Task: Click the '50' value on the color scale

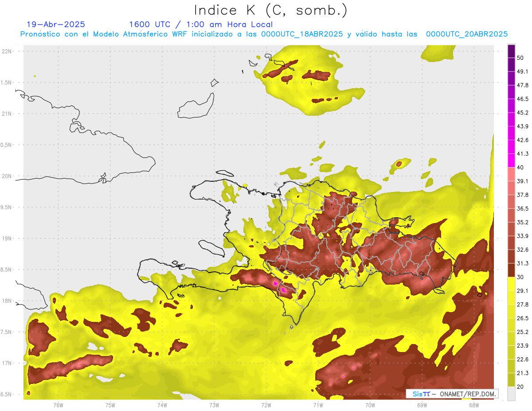Action: (521, 58)
